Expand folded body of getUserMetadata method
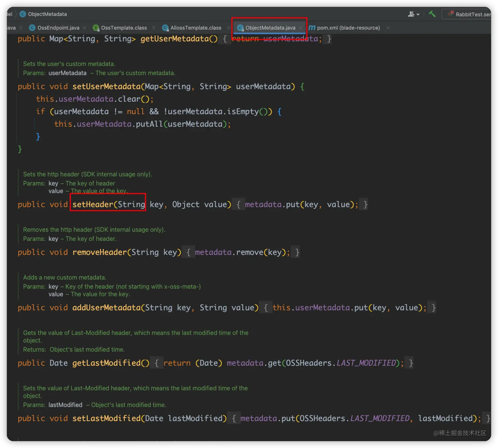 (225, 39)
